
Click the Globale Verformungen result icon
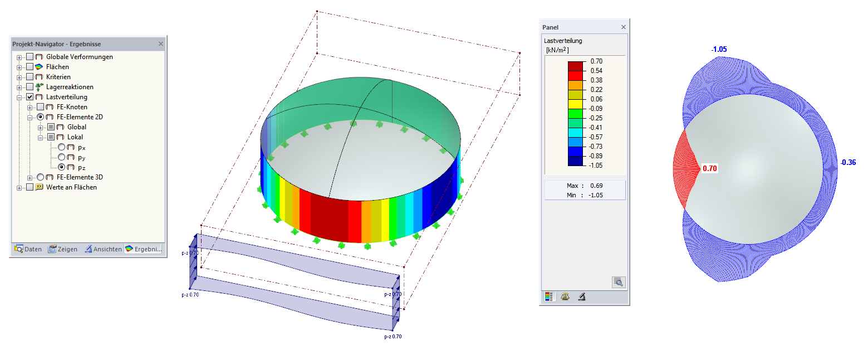(x=40, y=57)
